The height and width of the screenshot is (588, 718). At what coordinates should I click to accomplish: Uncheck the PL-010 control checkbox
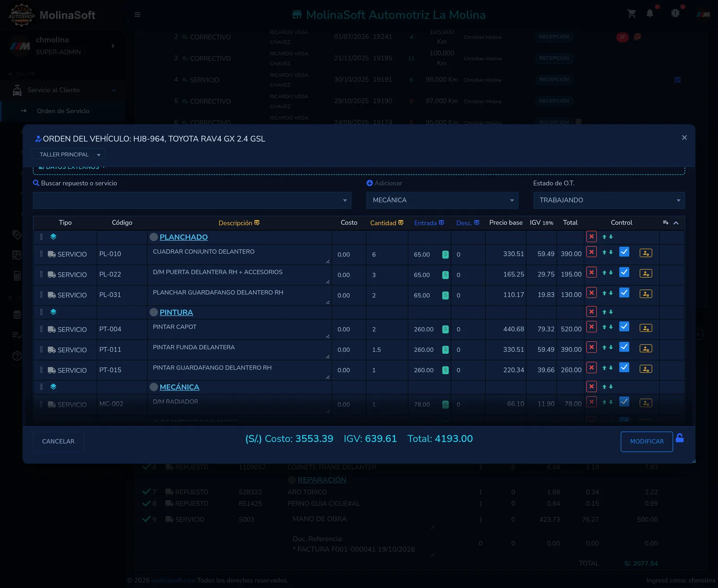click(624, 252)
